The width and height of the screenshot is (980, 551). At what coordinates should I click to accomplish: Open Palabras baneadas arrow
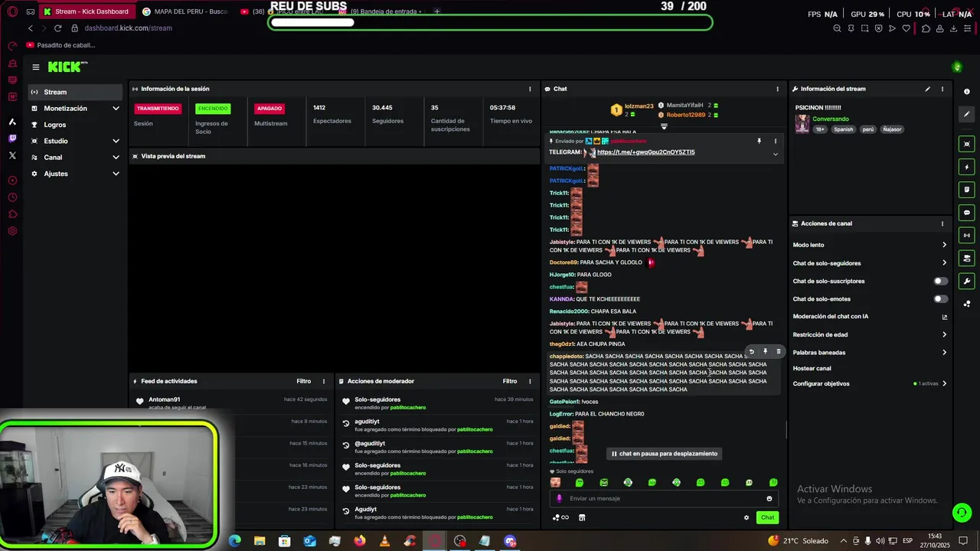point(944,353)
